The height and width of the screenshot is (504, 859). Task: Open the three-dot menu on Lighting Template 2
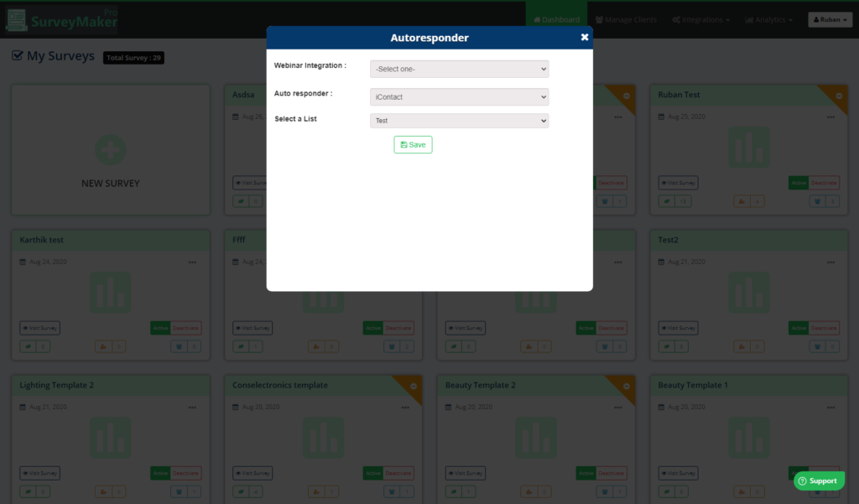click(x=192, y=408)
